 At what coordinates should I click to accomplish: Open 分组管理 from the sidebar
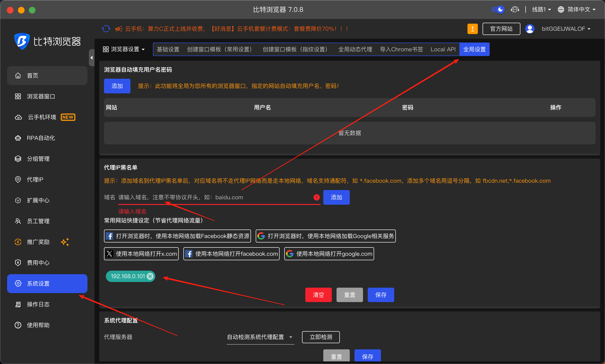click(39, 158)
